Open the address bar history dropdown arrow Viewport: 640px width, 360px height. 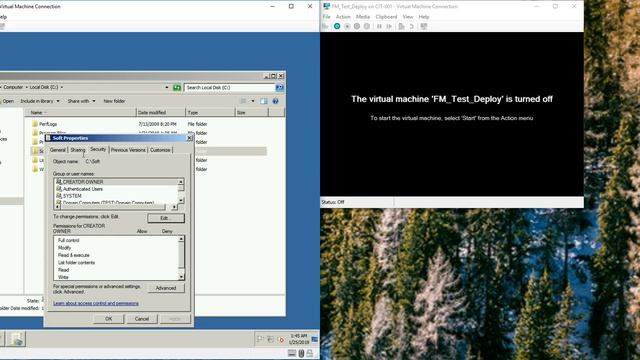click(167, 87)
